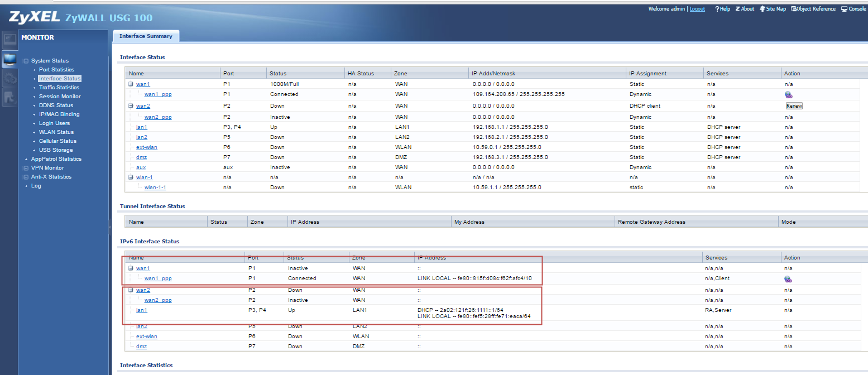
Task: Click the Monitor screen icon in sidebar
Action: [x=9, y=59]
